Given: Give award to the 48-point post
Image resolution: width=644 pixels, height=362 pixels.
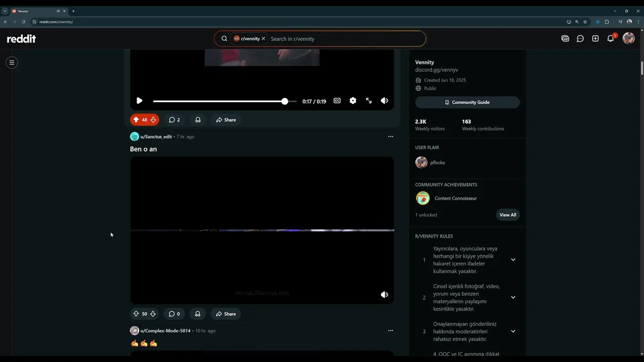Looking at the screenshot, I should (198, 120).
